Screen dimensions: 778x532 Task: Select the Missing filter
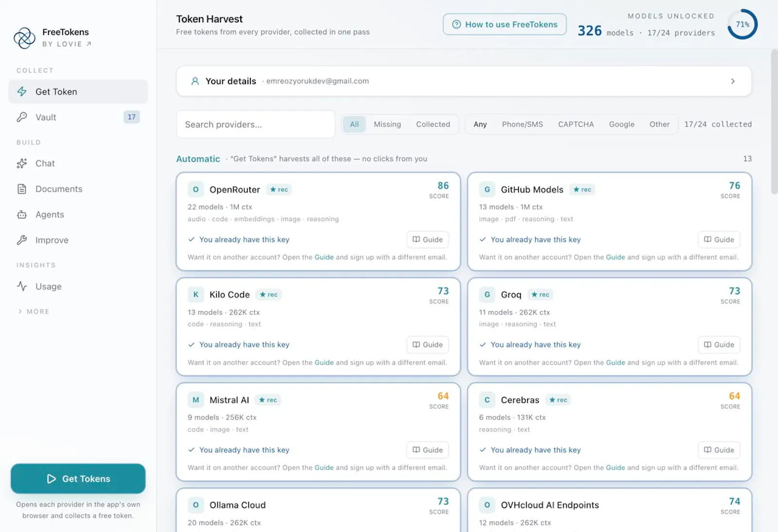[x=388, y=124]
